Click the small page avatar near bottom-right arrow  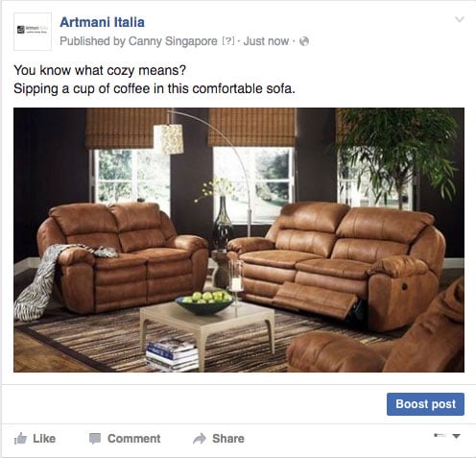point(440,435)
